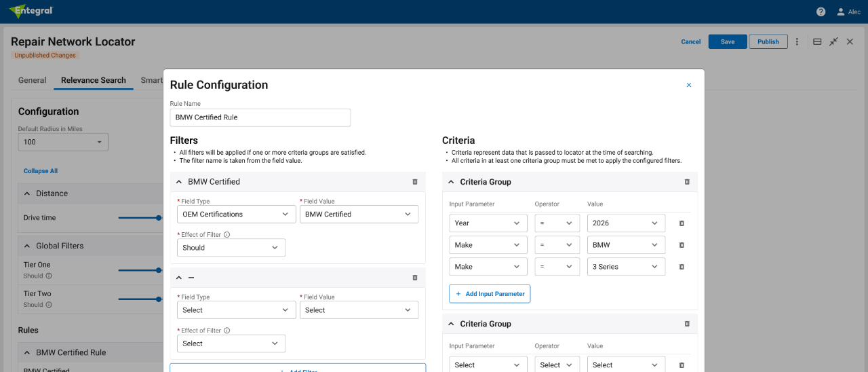Close the Repair Network Locator panel
Viewport: 868px width, 372px height.
850,41
